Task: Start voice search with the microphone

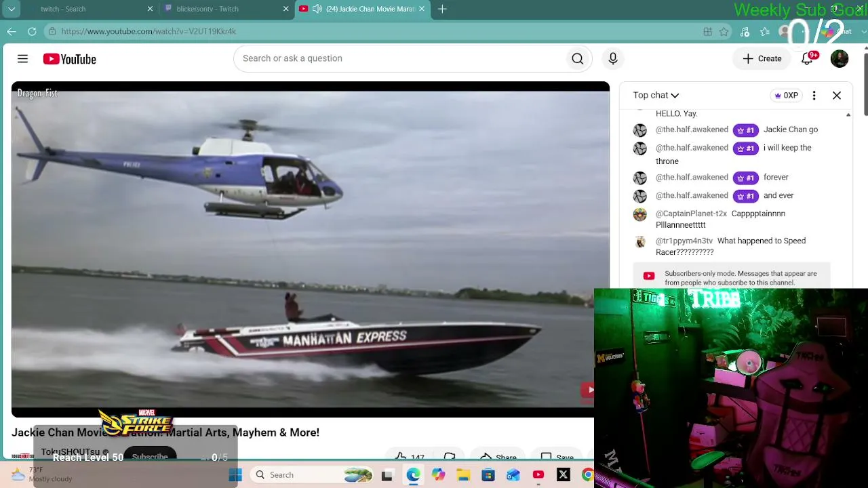Action: pyautogui.click(x=613, y=59)
